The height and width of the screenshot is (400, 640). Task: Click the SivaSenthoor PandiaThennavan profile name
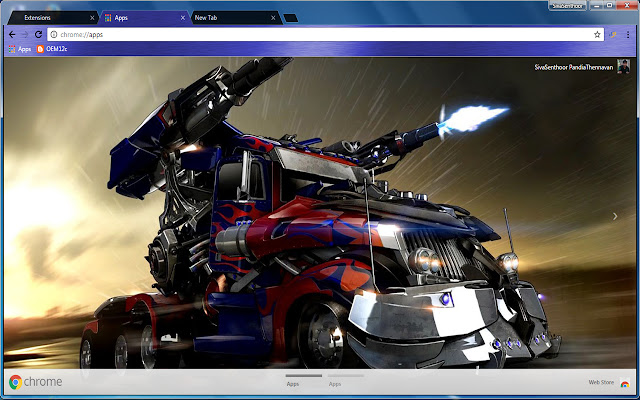(573, 67)
